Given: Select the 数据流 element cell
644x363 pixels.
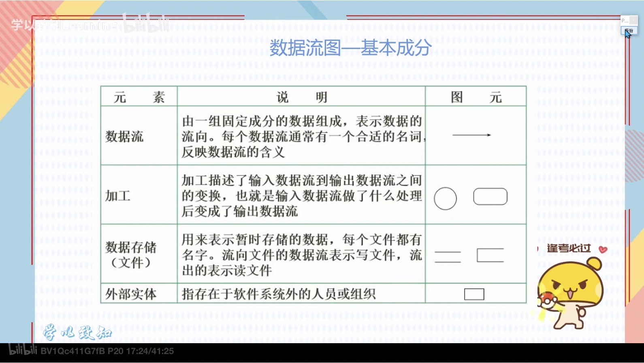Looking at the screenshot, I should (x=124, y=137).
